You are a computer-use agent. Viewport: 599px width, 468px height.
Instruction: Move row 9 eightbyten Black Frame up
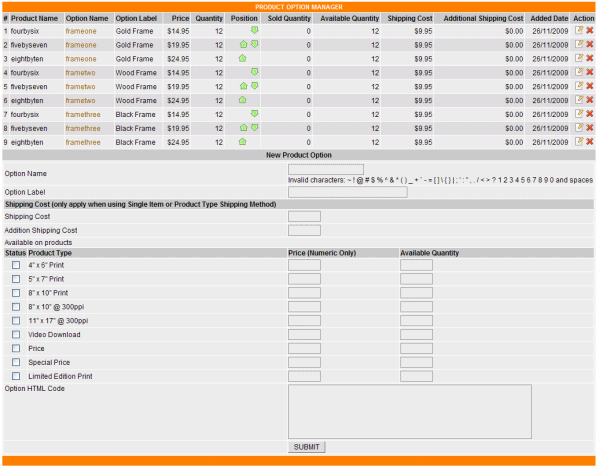coord(242,142)
